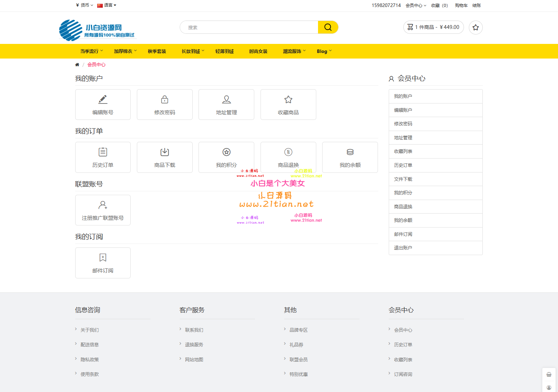The image size is (558, 392).
Task: Click the newsletter subscription bookmark icon
Action: pos(103,258)
